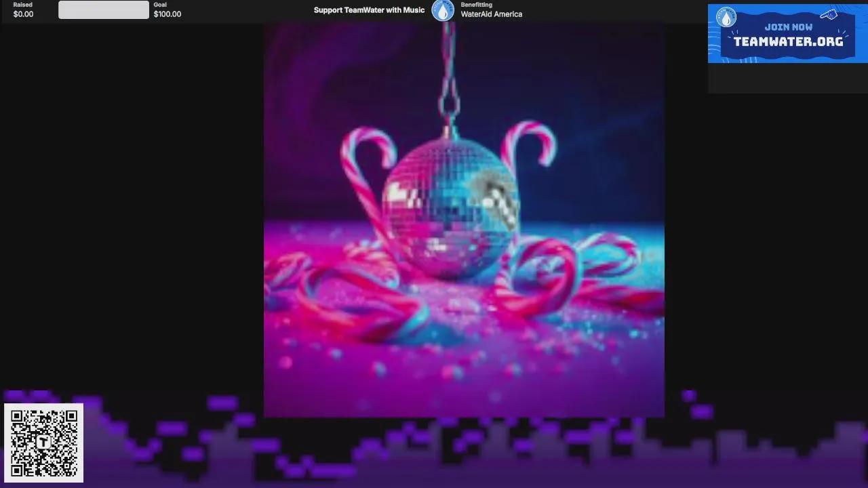Click the Goal $100.00 amount
This screenshot has height=488, width=868.
167,14
